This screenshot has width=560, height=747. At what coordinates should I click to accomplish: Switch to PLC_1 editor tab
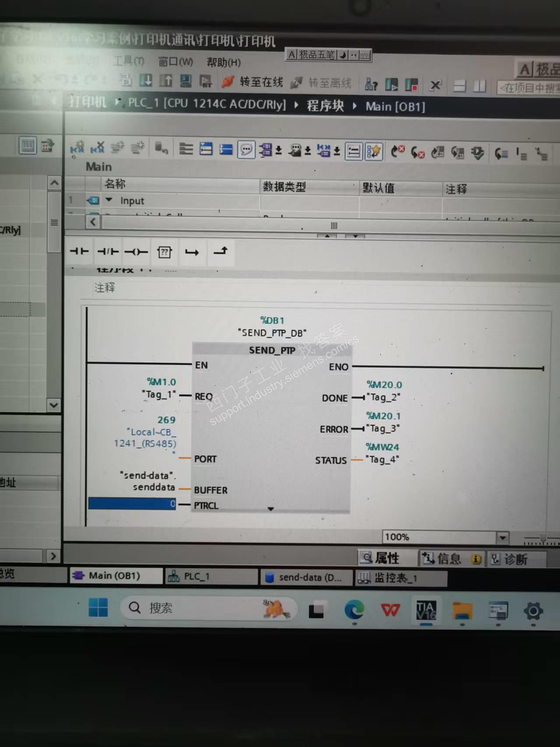coord(212,576)
